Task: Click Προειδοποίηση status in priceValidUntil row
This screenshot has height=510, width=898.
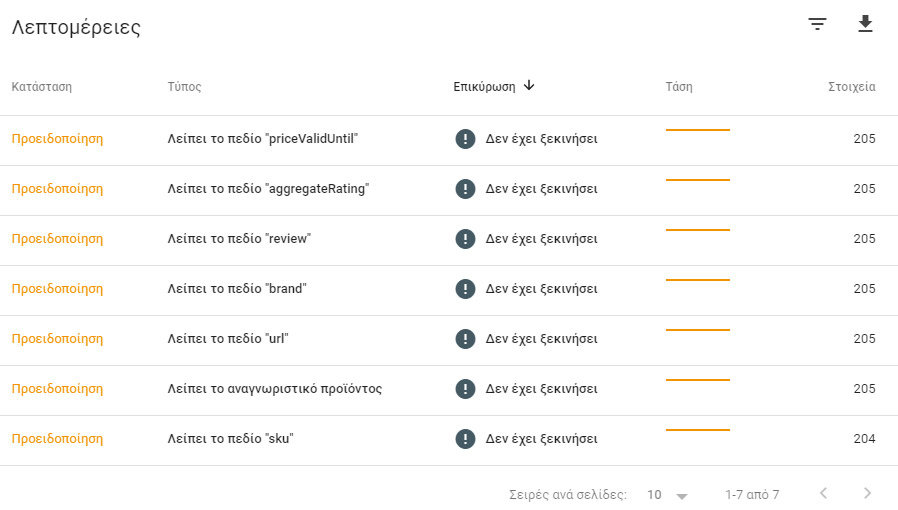Action: [57, 139]
